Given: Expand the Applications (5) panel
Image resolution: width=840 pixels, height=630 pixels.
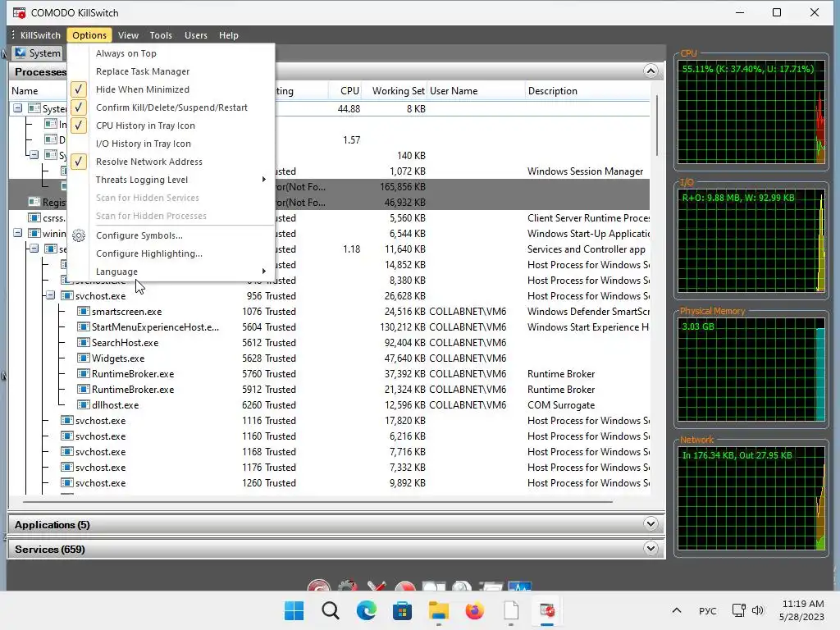Looking at the screenshot, I should coord(651,524).
